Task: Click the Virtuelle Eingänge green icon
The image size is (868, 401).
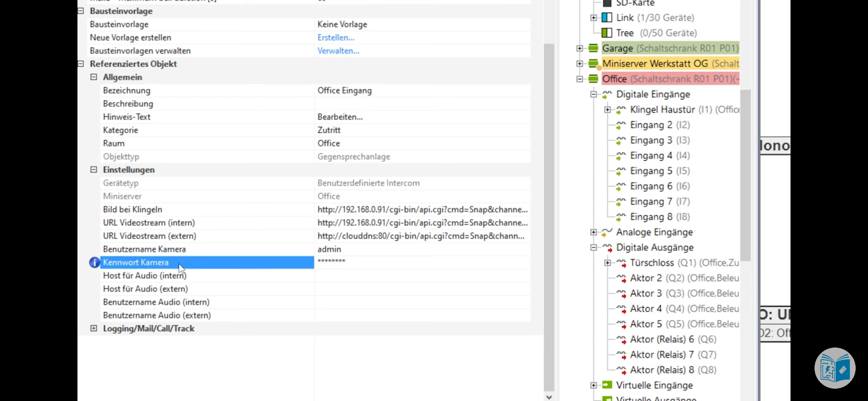Action: coord(607,385)
